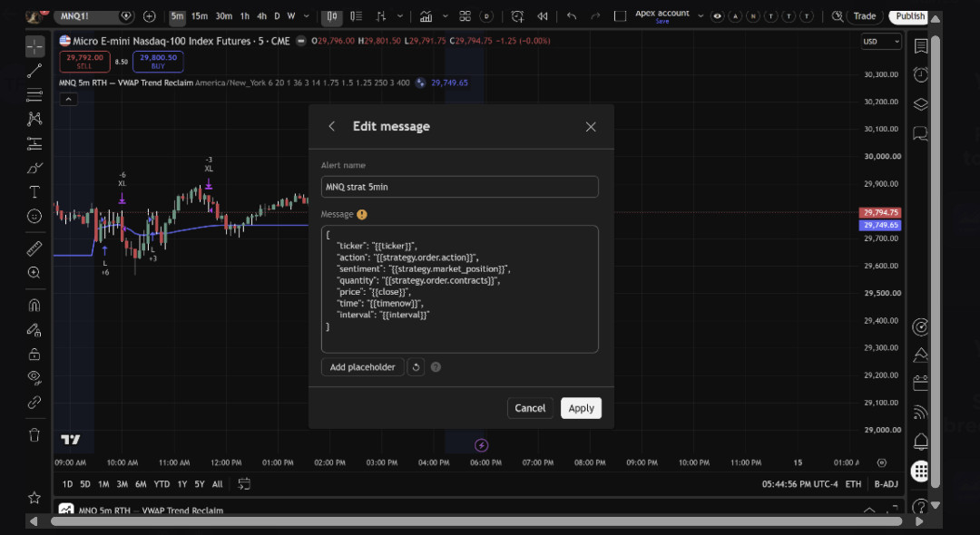Apply the edited alert message
This screenshot has width=980, height=535.
click(582, 408)
